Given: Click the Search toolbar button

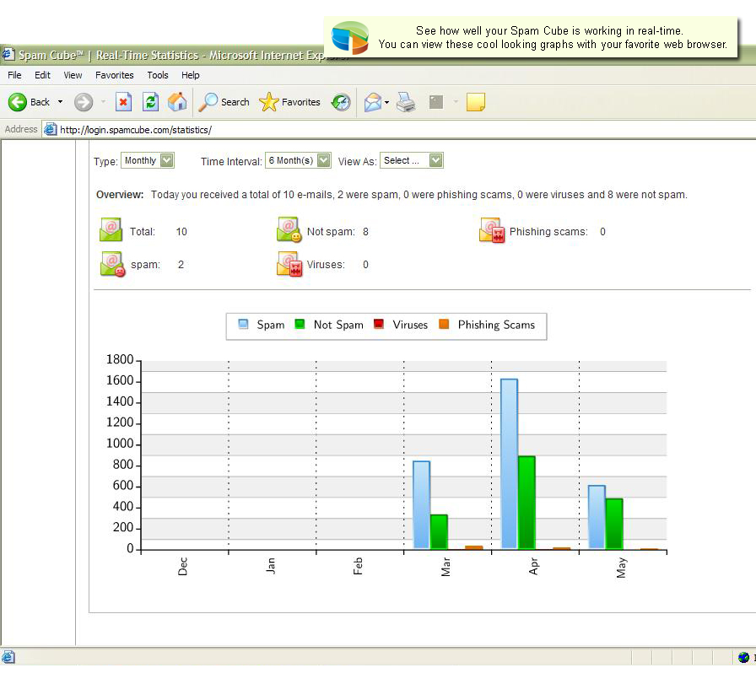Looking at the screenshot, I should coord(224,102).
